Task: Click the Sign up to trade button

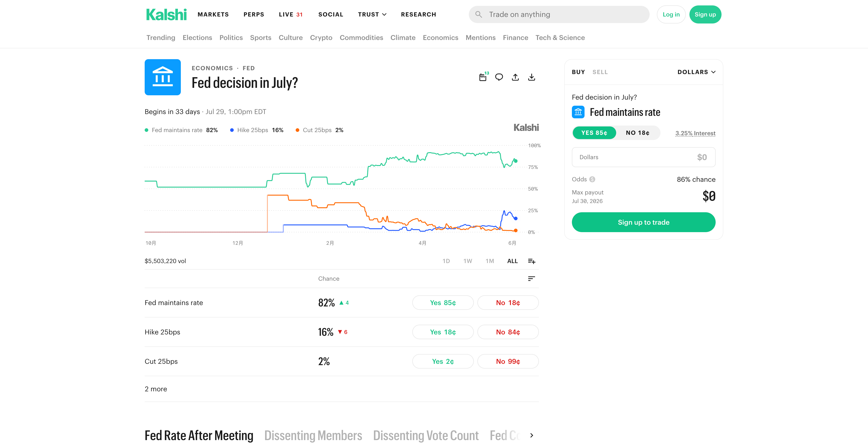Action: (643, 222)
